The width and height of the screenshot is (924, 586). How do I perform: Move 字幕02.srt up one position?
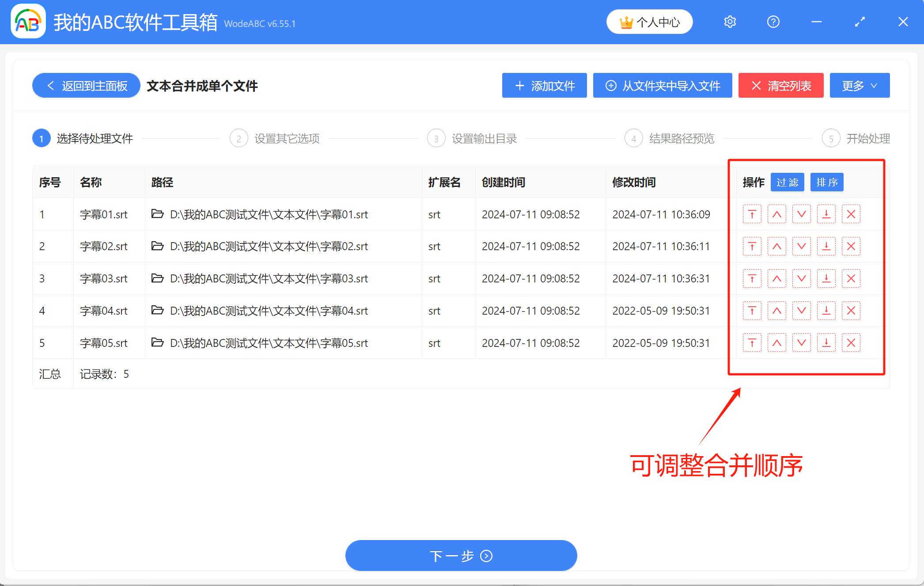777,246
